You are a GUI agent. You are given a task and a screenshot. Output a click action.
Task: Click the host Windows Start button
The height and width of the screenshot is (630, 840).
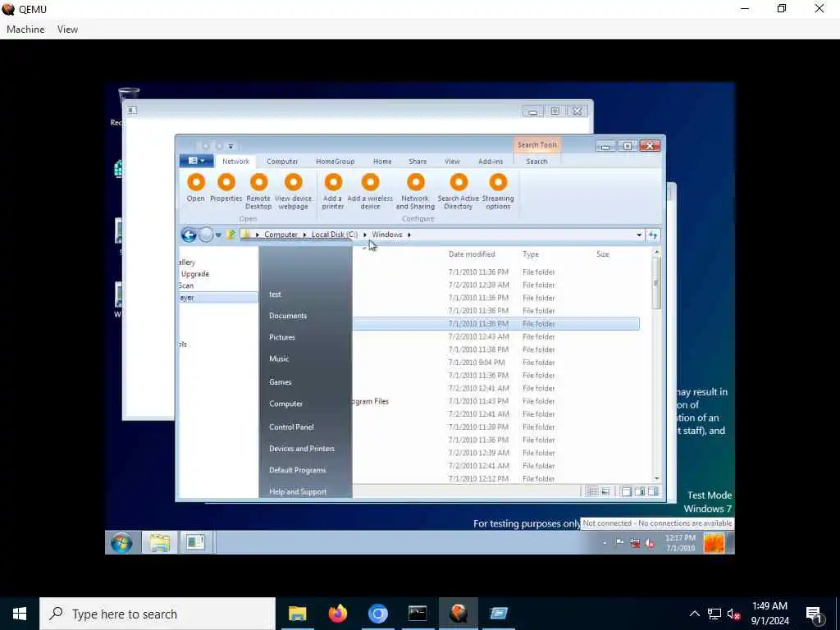pos(20,614)
